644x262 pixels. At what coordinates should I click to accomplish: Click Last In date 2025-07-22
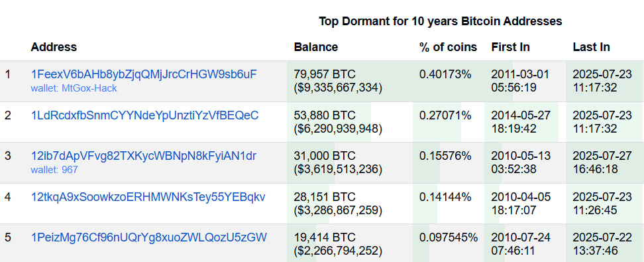(602, 237)
